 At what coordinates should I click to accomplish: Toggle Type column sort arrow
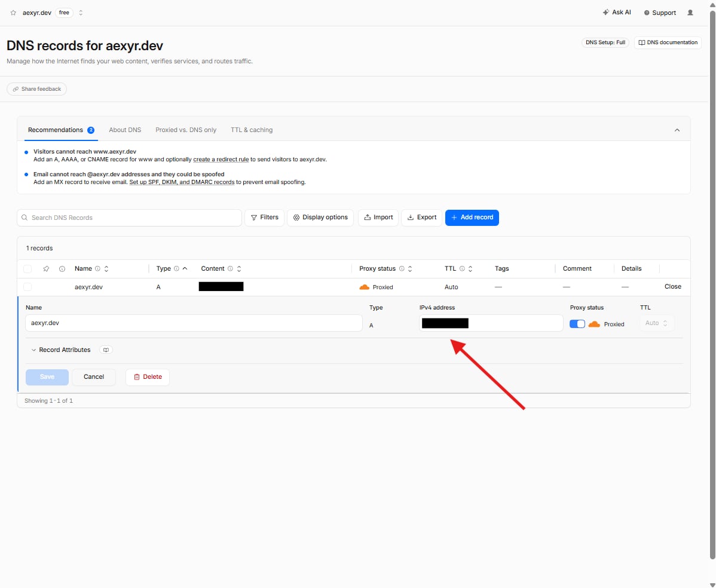pos(185,269)
